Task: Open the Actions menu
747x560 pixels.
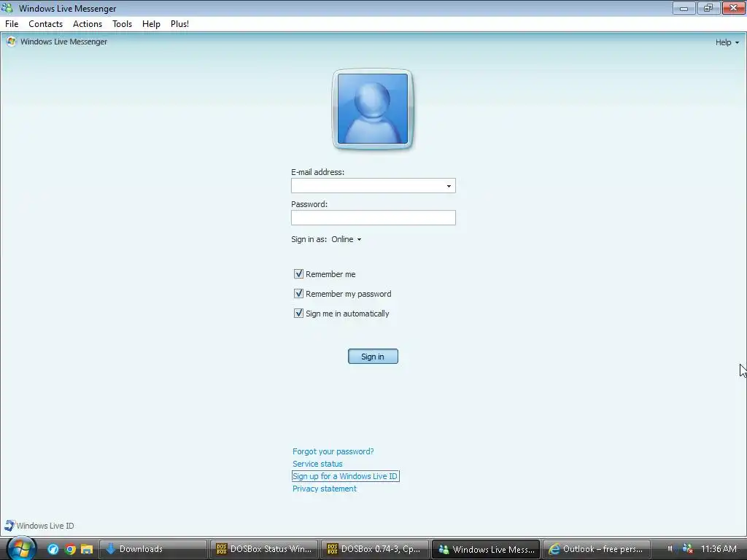Action: pos(88,24)
